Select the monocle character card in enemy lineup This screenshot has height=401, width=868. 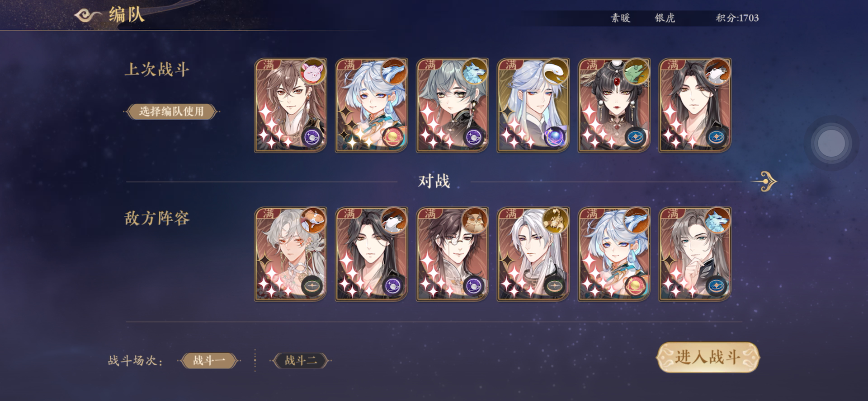(452, 254)
